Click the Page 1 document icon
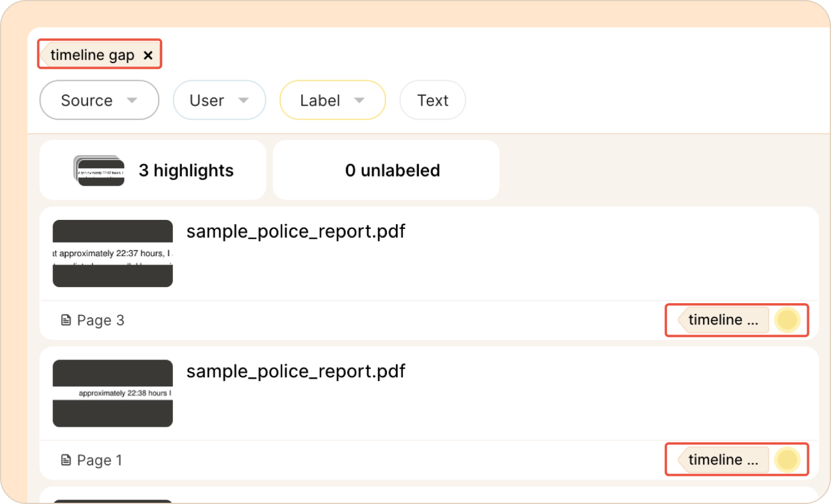The image size is (831, 504). pos(67,460)
